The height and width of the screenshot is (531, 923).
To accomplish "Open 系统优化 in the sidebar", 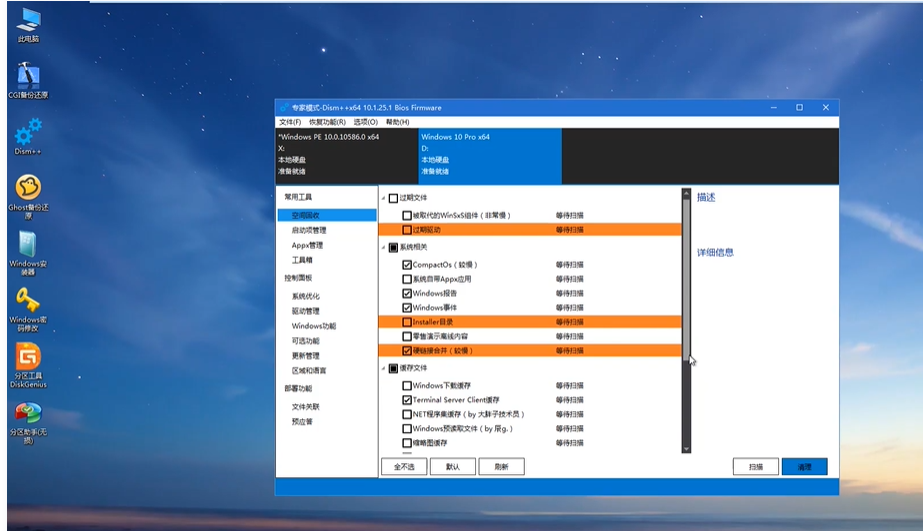I will (306, 296).
